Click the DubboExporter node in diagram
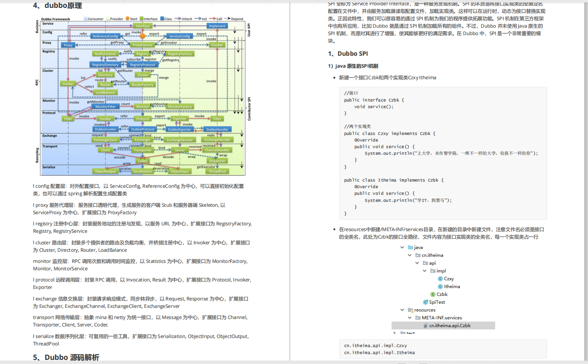Image resolution: width=588 pixels, height=364 pixels. click(180, 130)
